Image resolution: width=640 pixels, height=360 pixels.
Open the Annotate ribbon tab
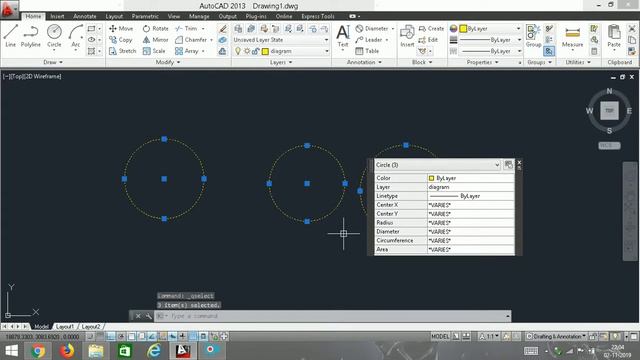click(x=84, y=16)
